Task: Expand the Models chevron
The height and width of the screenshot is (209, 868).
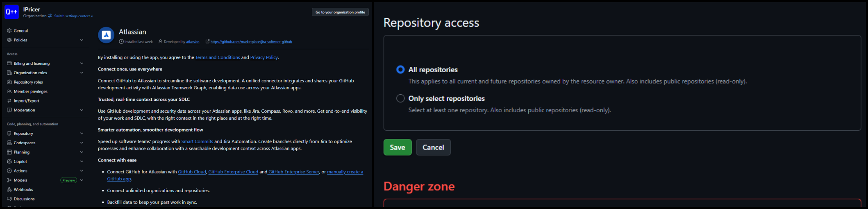Action: coord(82,180)
